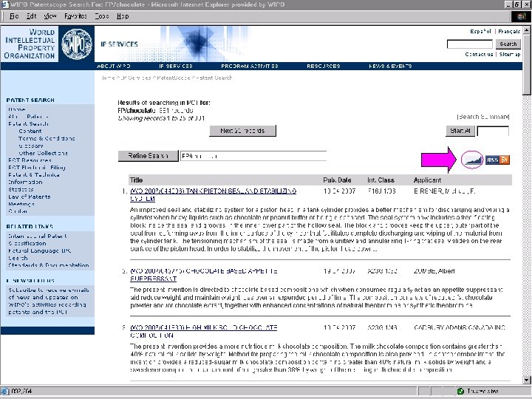
Task: Open the Help menu
Action: pyautogui.click(x=123, y=16)
